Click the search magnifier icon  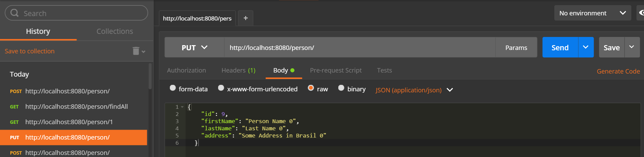pyautogui.click(x=14, y=13)
